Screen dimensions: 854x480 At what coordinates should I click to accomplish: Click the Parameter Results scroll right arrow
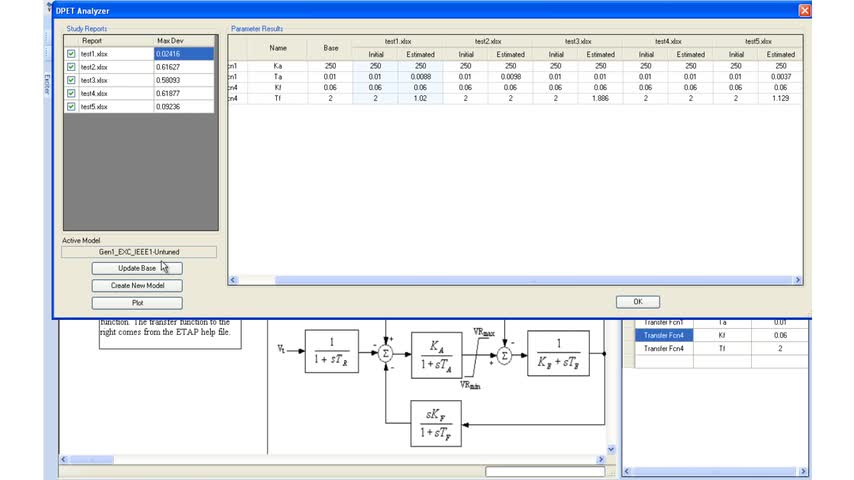click(x=797, y=280)
